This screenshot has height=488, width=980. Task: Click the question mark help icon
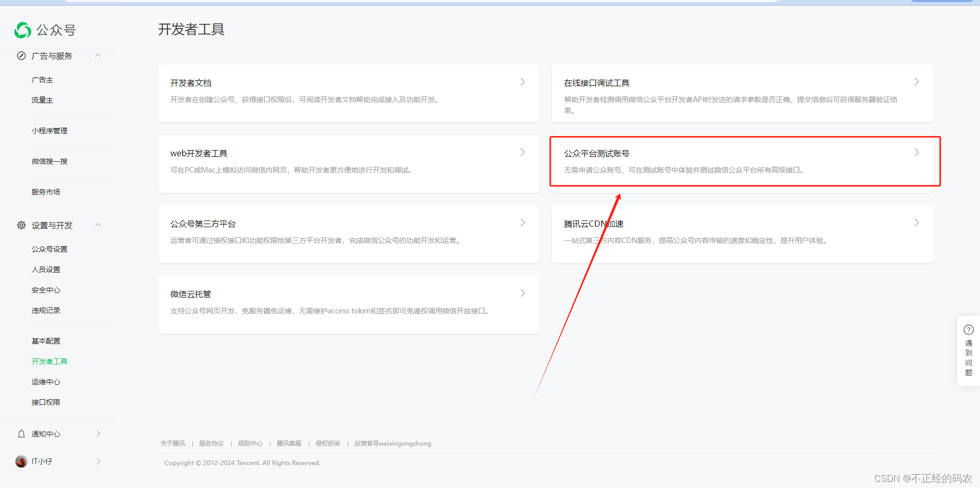coord(969,330)
